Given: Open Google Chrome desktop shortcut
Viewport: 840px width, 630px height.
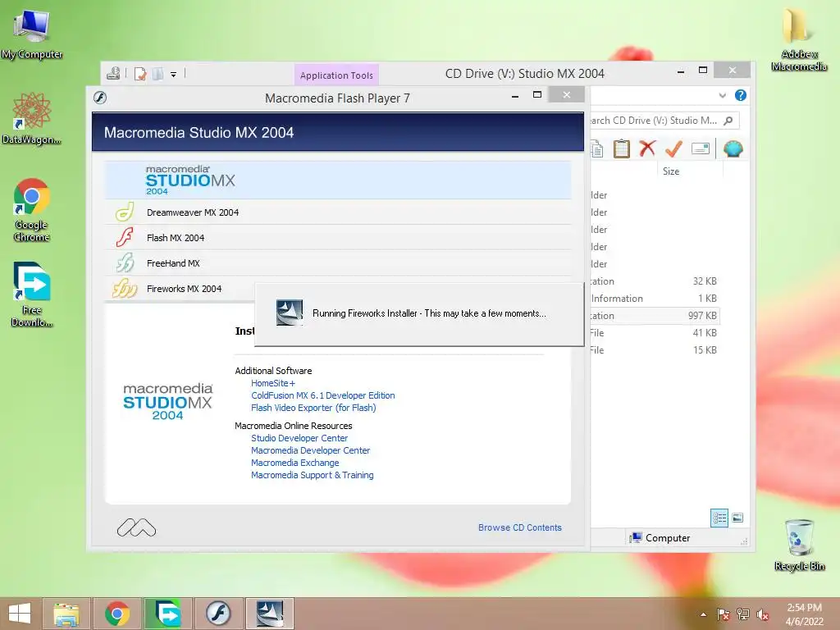Looking at the screenshot, I should pos(32,210).
